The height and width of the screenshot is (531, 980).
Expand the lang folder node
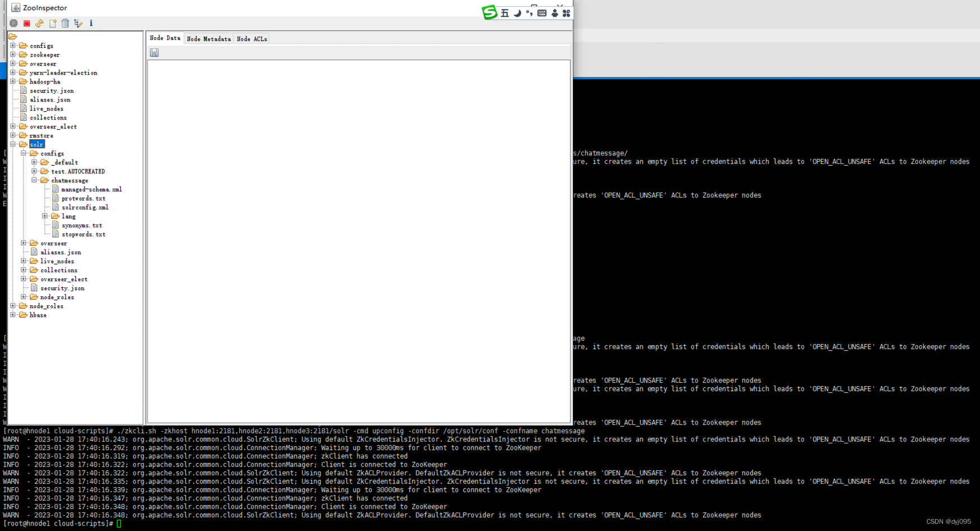click(x=45, y=216)
